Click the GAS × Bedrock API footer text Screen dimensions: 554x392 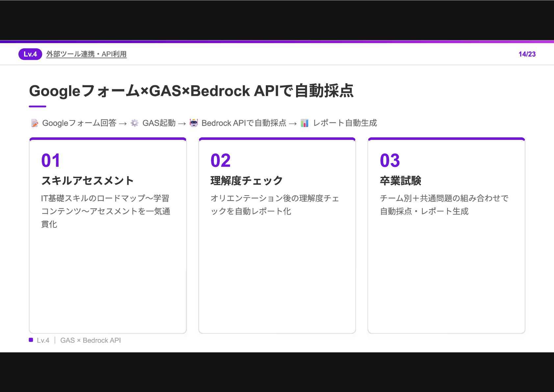click(90, 340)
